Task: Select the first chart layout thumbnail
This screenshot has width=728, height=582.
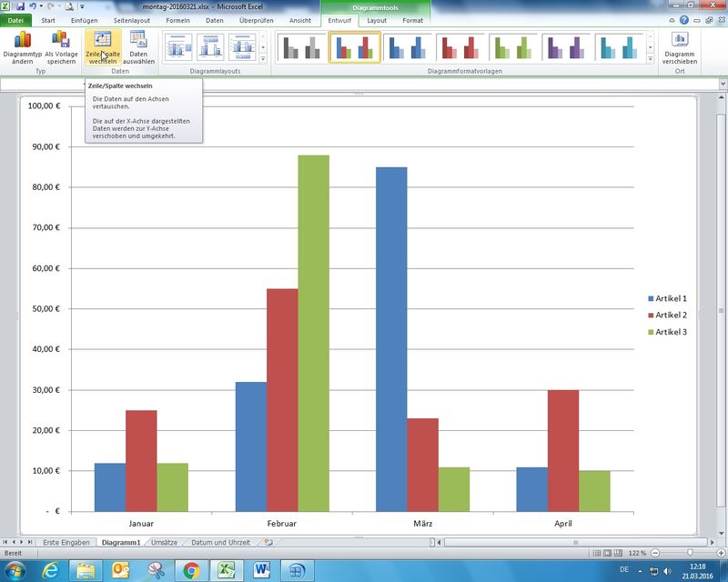Action: tap(179, 46)
